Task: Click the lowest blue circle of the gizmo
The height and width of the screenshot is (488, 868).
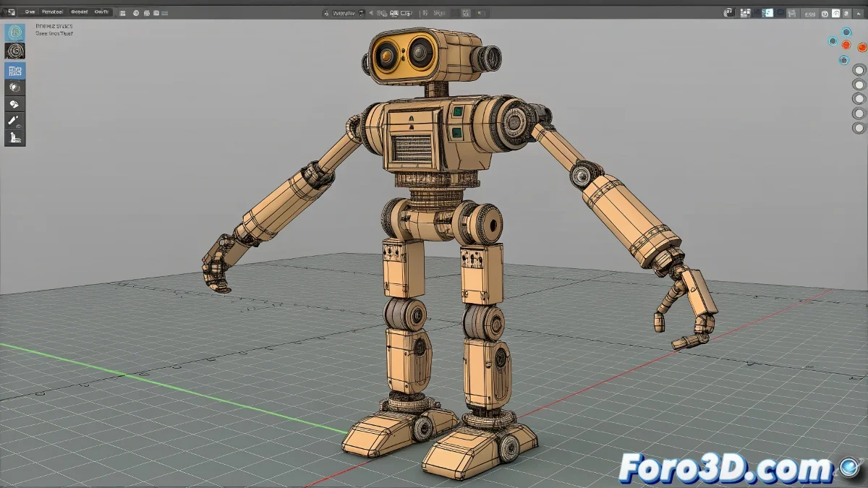Action: pos(843,60)
